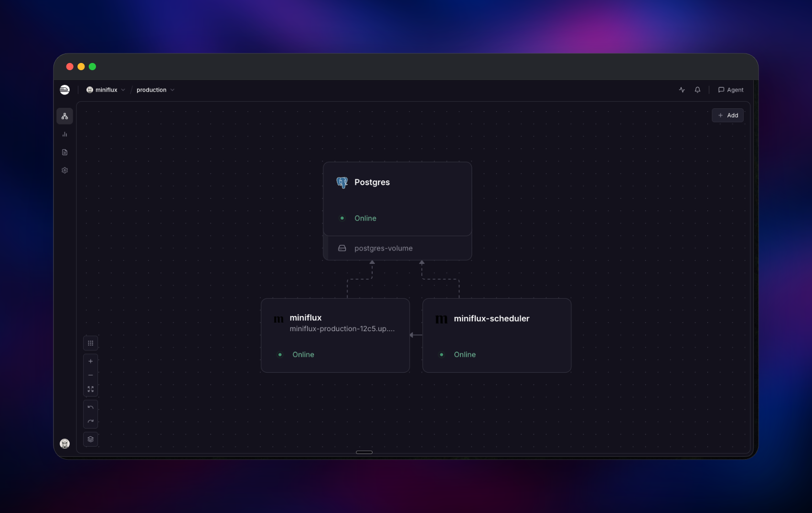Open the user avatar menu at the sidebar bottom
The width and height of the screenshot is (812, 513).
click(x=65, y=444)
